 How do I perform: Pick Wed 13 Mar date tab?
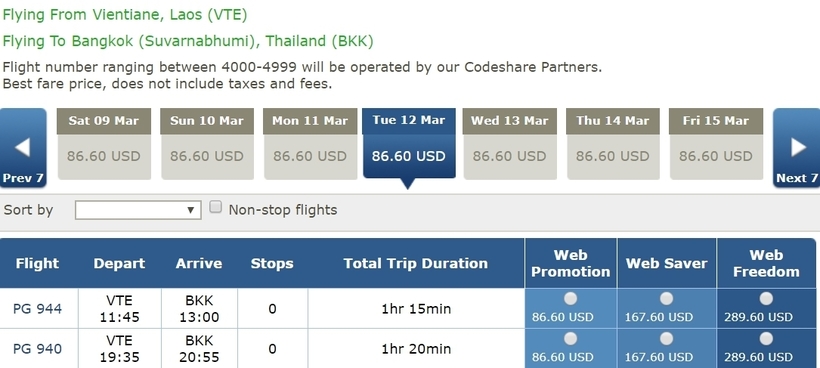509,144
